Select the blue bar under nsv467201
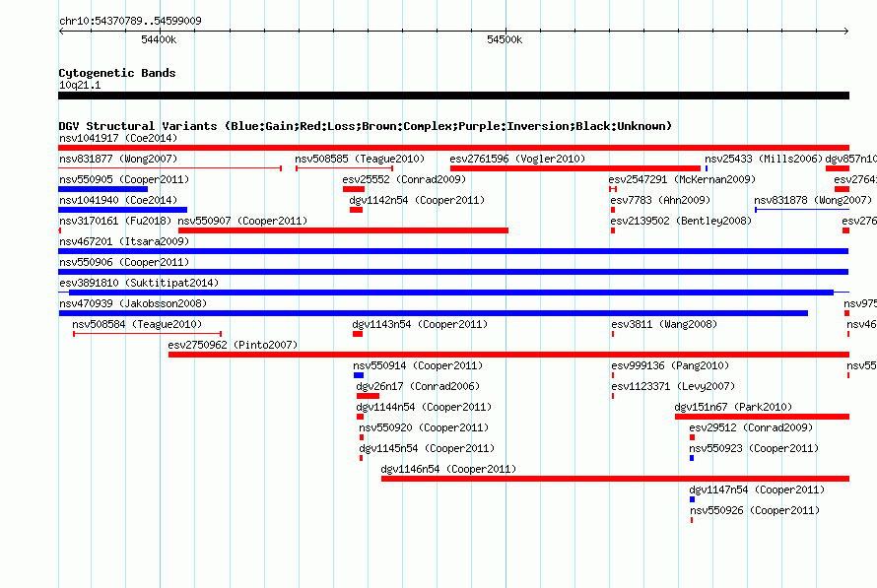This screenshot has width=877, height=588. pos(453,251)
